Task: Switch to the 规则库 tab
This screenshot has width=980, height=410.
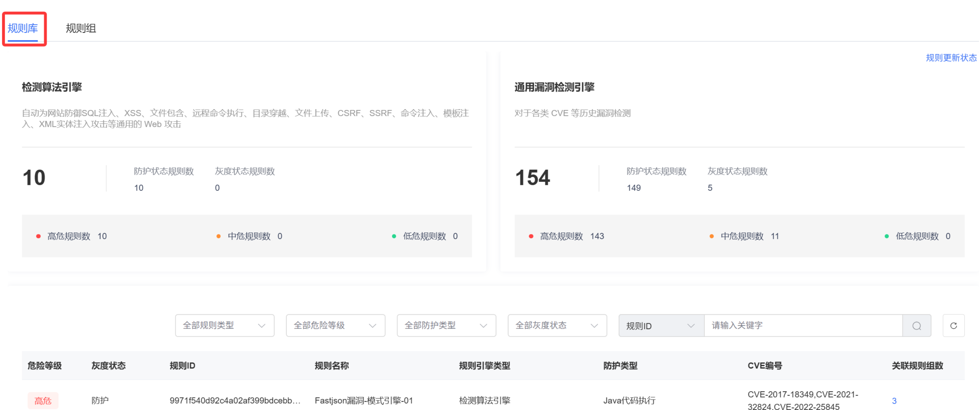Action: (23, 28)
